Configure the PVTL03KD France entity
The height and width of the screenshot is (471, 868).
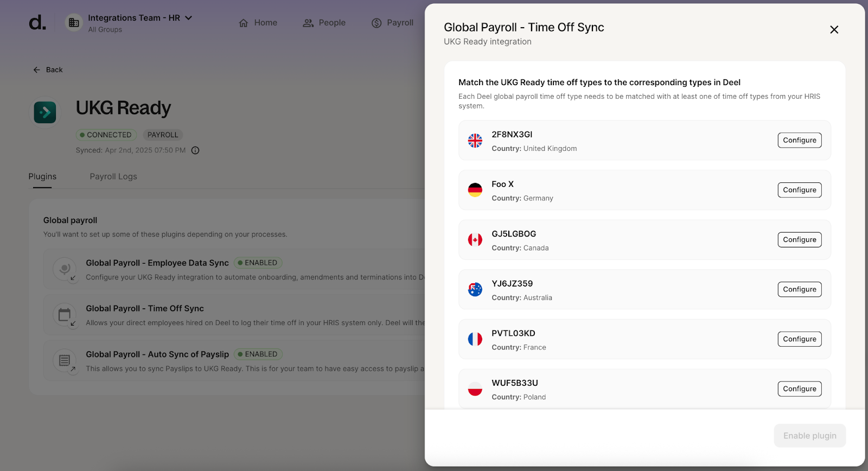click(800, 339)
